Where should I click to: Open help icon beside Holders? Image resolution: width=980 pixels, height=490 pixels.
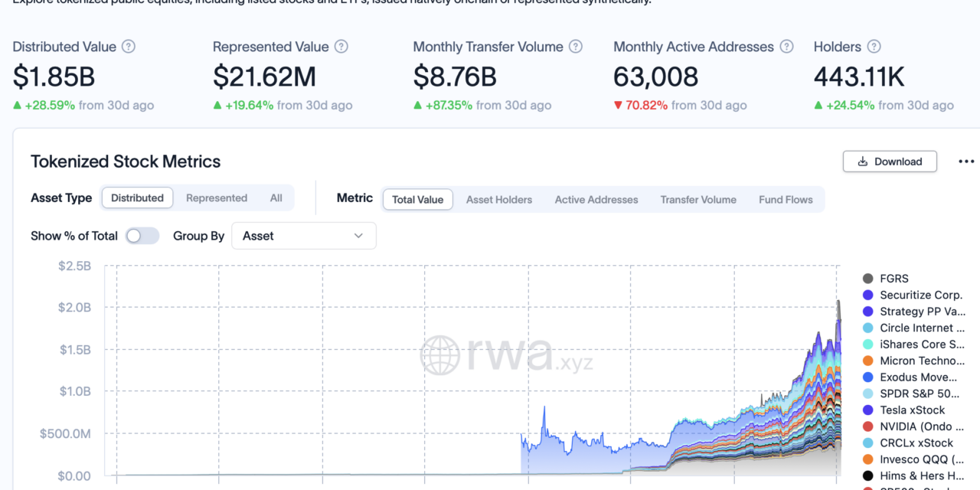(874, 47)
